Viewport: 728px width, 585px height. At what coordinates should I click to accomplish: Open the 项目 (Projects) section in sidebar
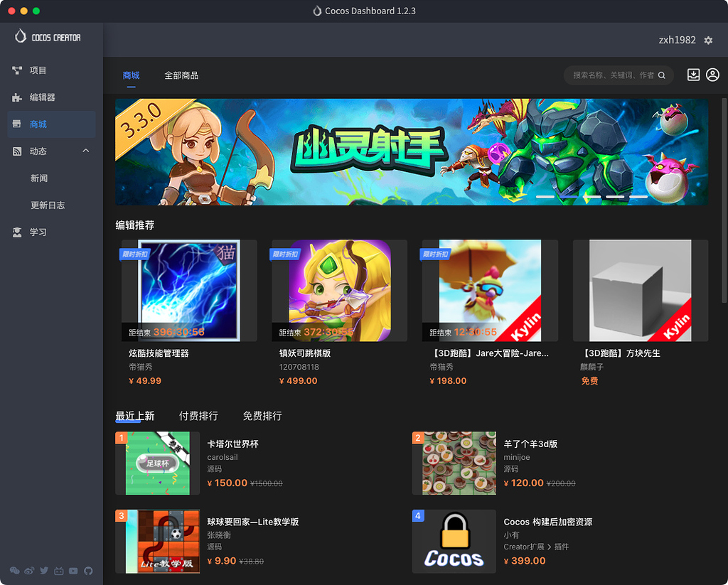[39, 70]
